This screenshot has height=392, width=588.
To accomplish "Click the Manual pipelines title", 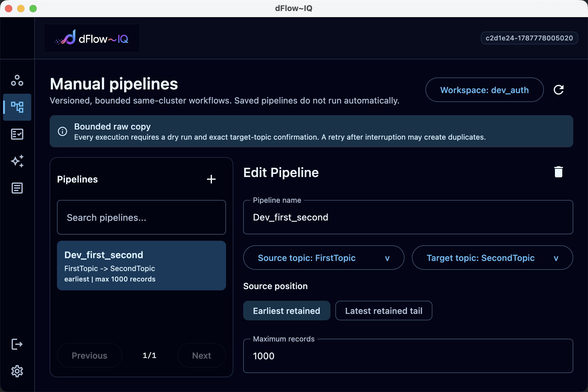I will pyautogui.click(x=114, y=84).
